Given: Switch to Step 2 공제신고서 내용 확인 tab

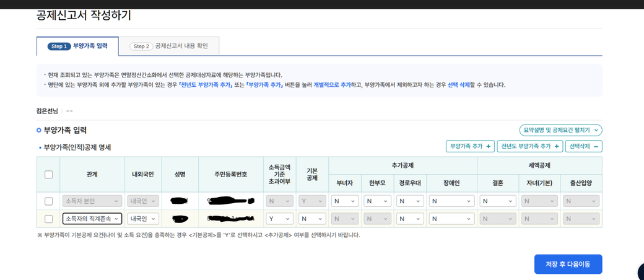Looking at the screenshot, I should pyautogui.click(x=168, y=46).
